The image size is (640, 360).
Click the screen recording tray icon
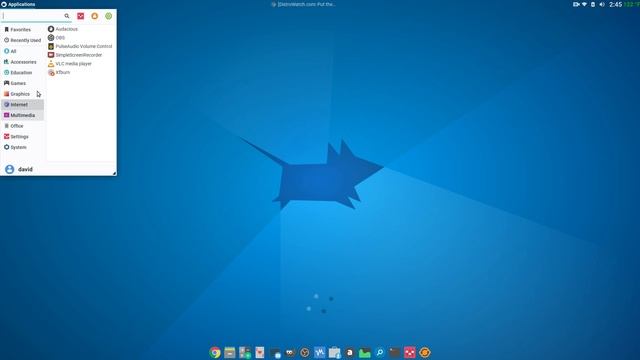tap(576, 4)
